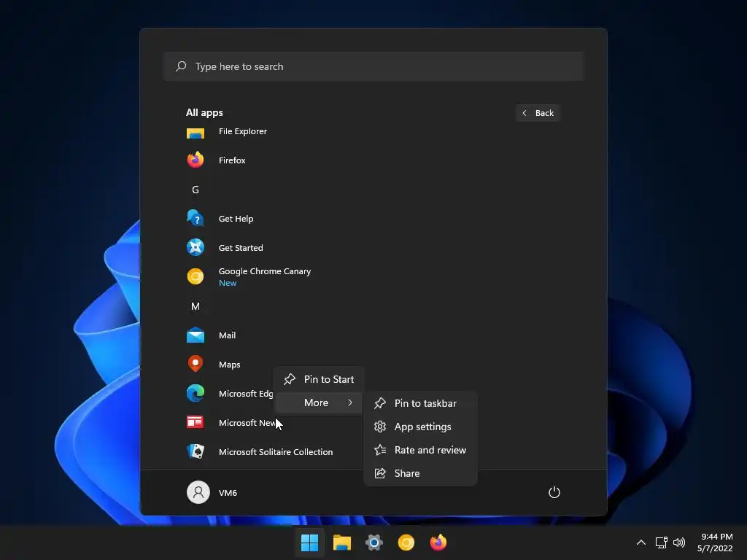Open File Explorer from the taskbar
Screen dimensions: 747x560
(x=341, y=542)
